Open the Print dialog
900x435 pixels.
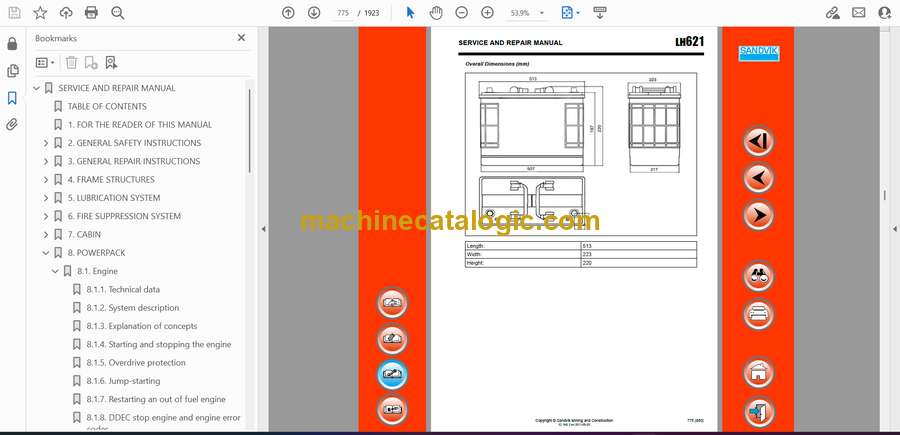click(x=91, y=13)
